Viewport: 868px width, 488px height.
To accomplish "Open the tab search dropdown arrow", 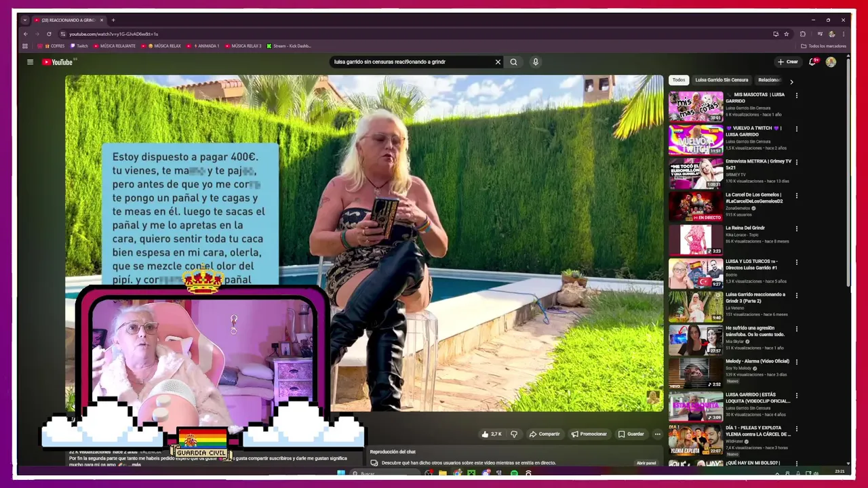I will click(x=24, y=20).
